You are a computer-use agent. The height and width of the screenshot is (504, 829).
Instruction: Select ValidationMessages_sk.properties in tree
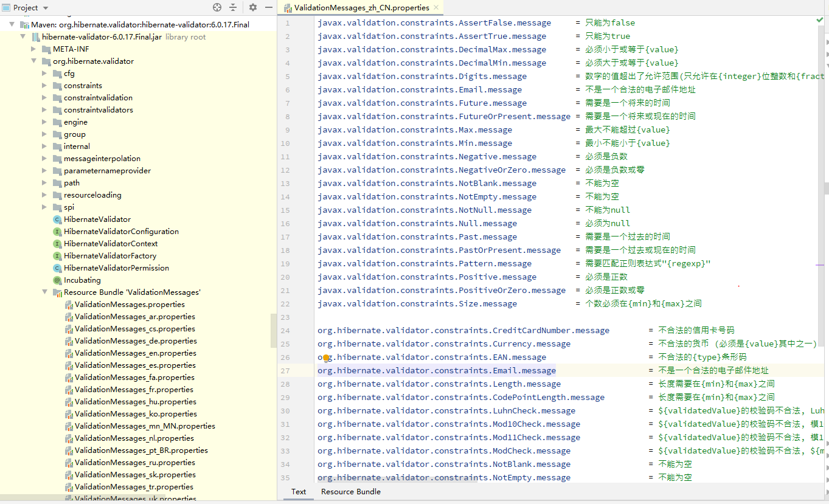(x=135, y=474)
